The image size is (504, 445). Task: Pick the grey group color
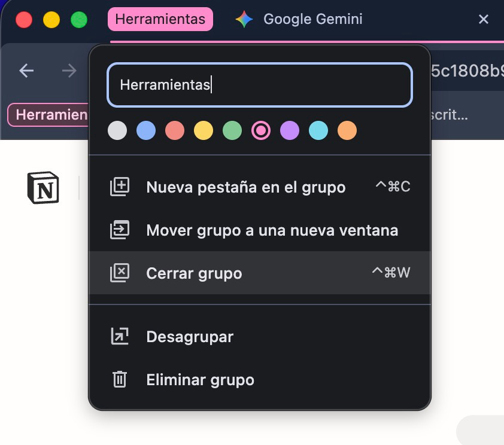point(117,130)
